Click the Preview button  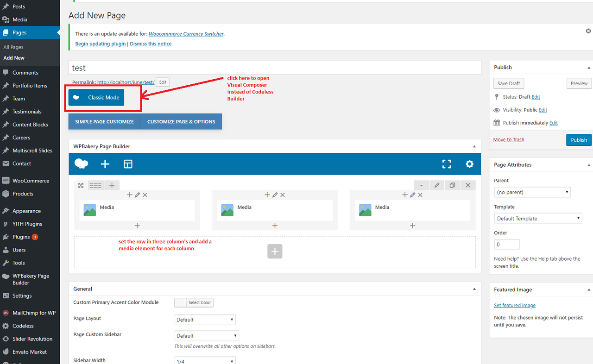(x=579, y=83)
